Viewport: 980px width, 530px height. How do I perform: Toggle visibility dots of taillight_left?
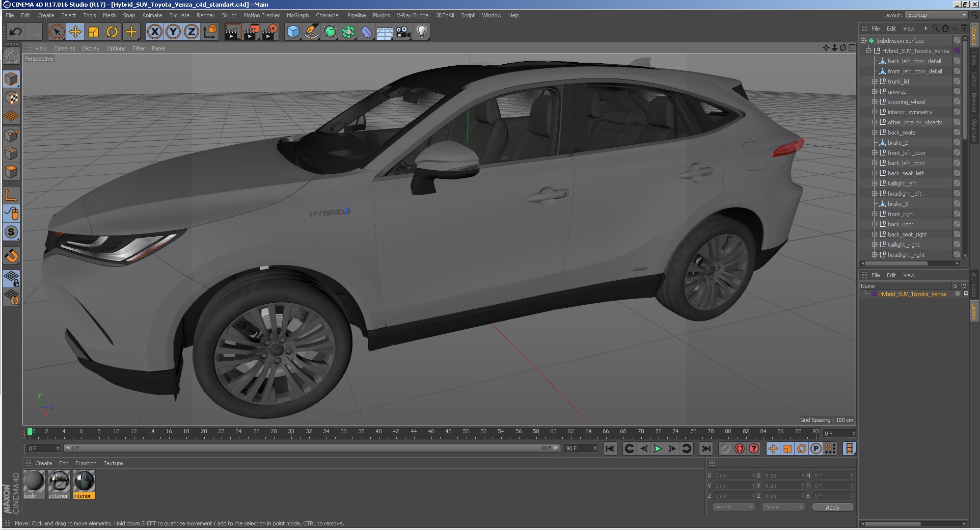pos(957,183)
